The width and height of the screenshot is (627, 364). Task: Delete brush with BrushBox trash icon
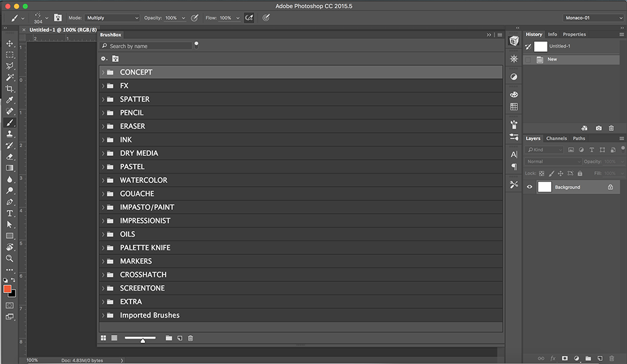click(x=191, y=338)
